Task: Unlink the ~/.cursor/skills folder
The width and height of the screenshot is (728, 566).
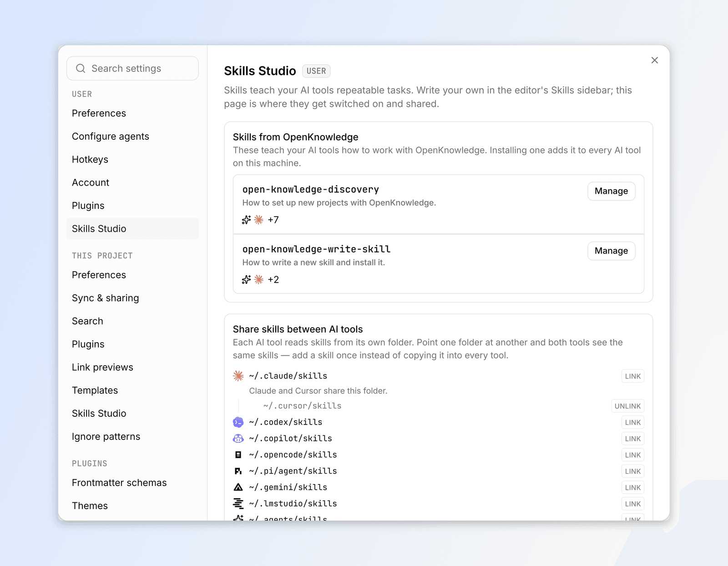Action: (627, 406)
